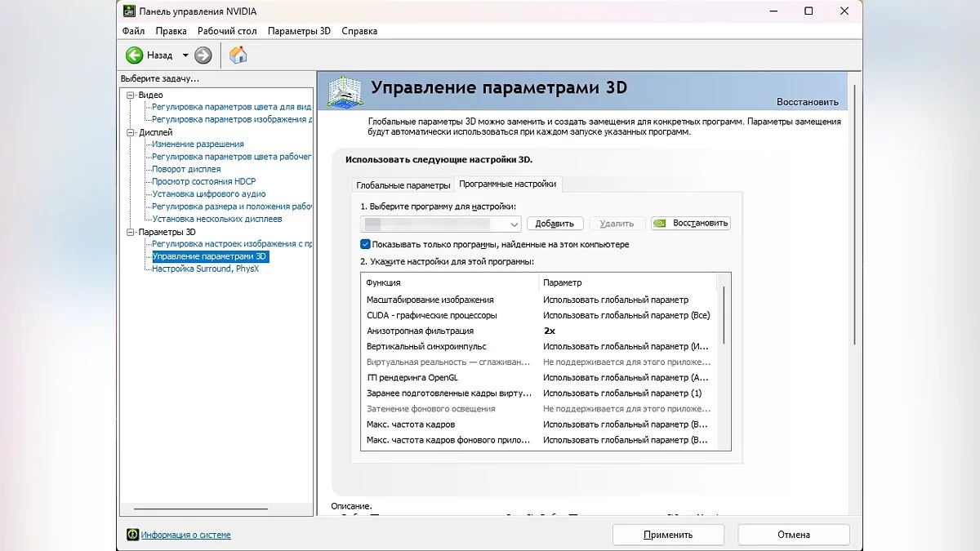Select Анизотропная фильтрация row in settings list
Image resolution: width=980 pixels, height=551 pixels.
click(420, 331)
